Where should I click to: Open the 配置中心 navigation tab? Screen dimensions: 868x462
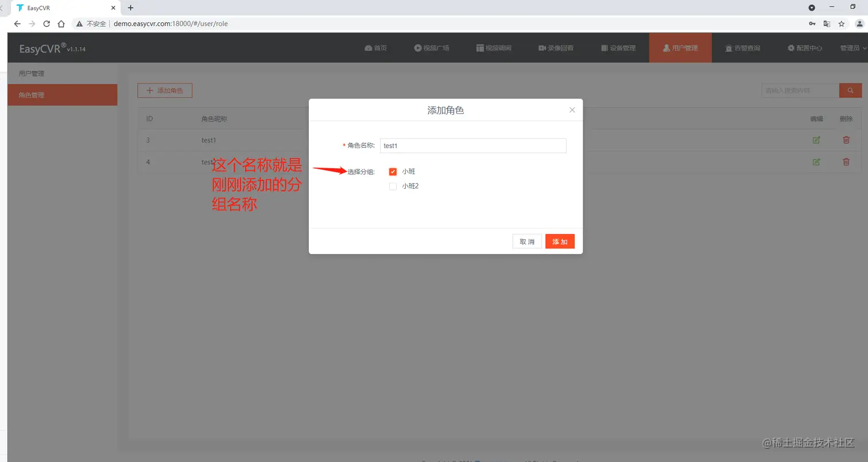pos(805,48)
